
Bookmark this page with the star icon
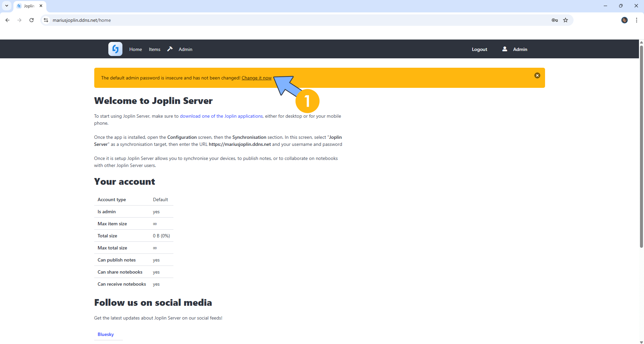pyautogui.click(x=566, y=20)
